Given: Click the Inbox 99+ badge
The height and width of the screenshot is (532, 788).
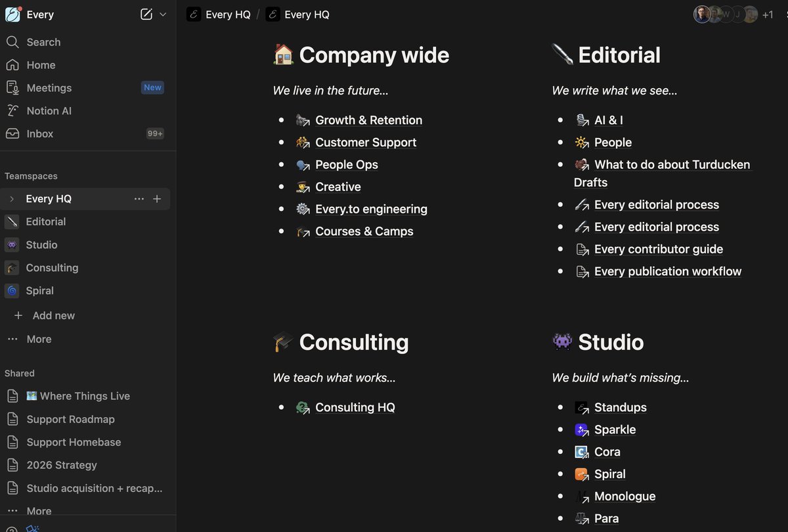Looking at the screenshot, I should 155,133.
